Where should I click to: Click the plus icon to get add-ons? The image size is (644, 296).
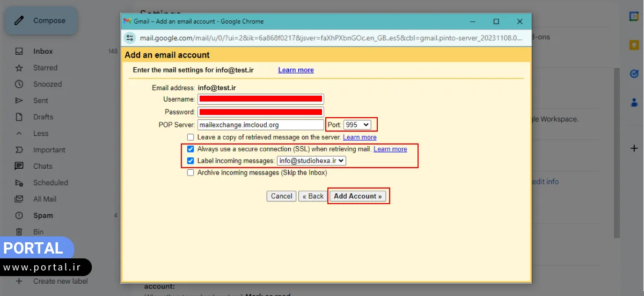pyautogui.click(x=634, y=148)
